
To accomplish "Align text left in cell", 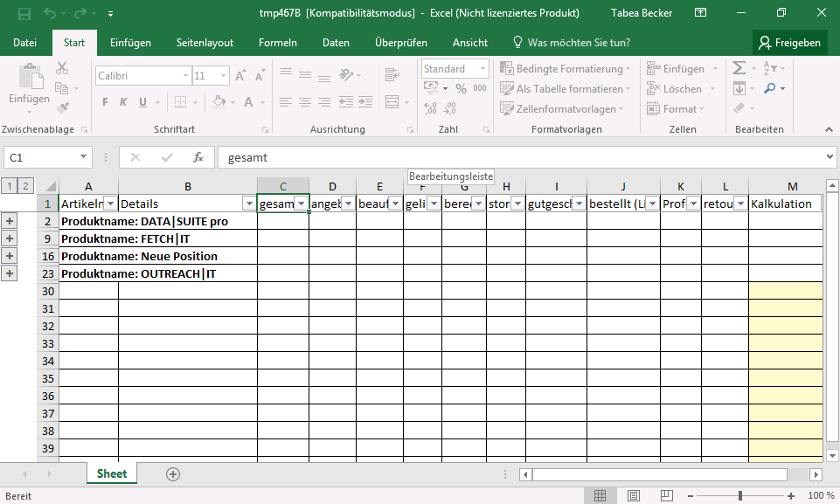I will point(286,102).
